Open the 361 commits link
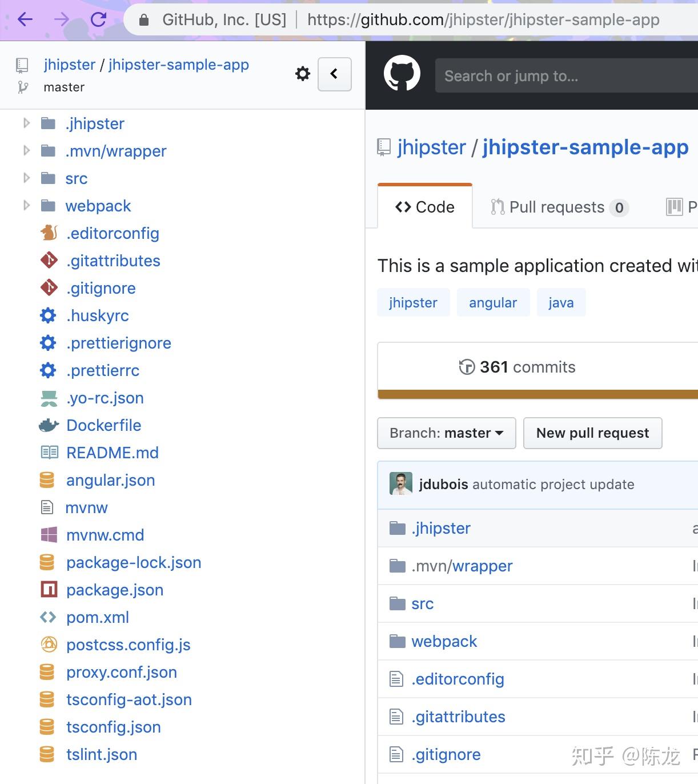698x784 pixels. coord(518,367)
